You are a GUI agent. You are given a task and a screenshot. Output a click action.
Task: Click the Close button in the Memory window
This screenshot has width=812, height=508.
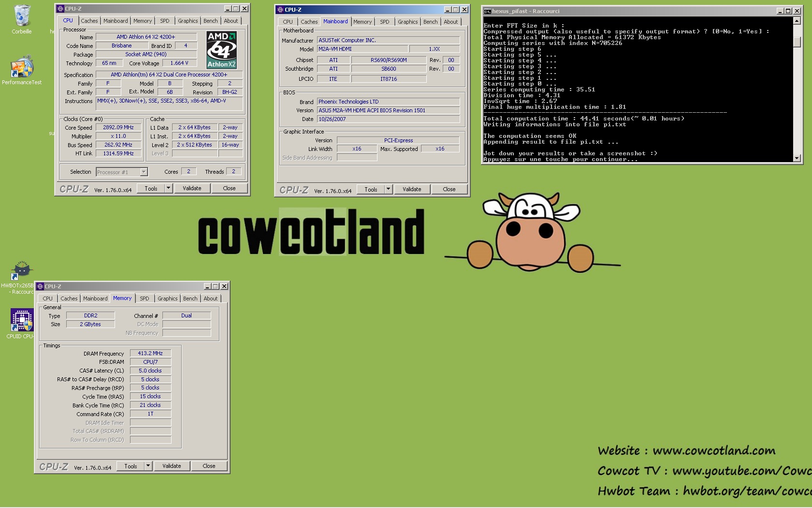click(209, 466)
